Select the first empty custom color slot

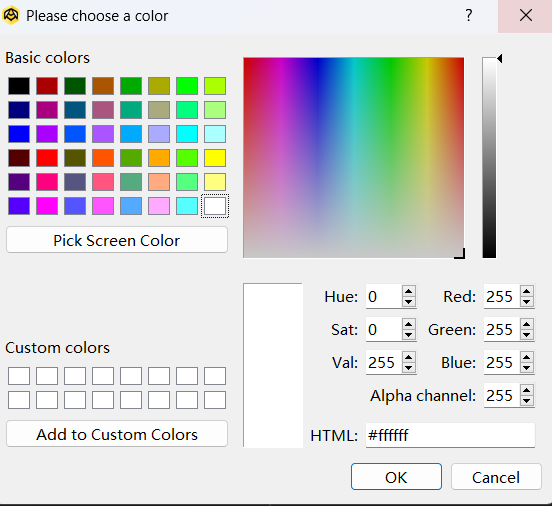tap(19, 376)
